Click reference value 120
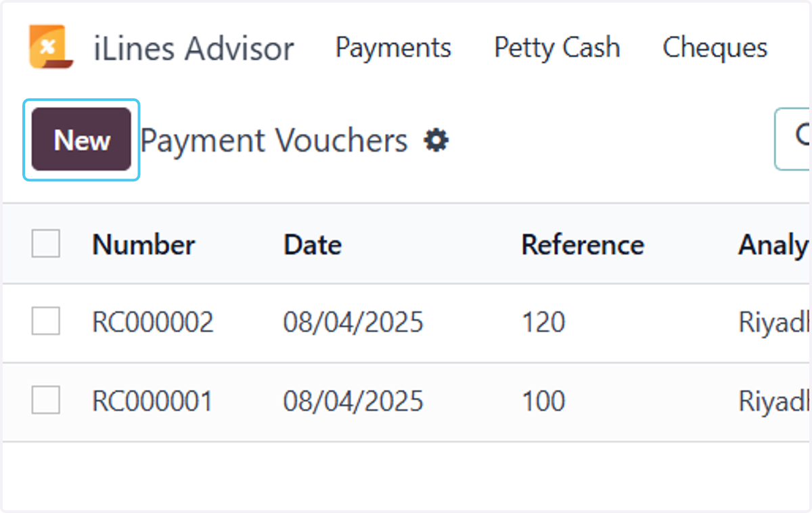Image resolution: width=812 pixels, height=513 pixels. coord(543,322)
